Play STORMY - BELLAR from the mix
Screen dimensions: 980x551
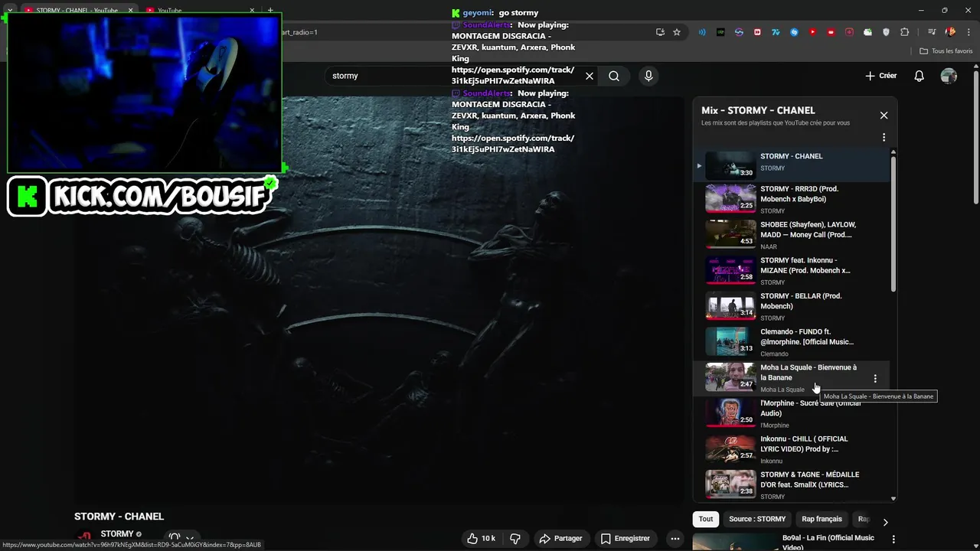tap(792, 306)
